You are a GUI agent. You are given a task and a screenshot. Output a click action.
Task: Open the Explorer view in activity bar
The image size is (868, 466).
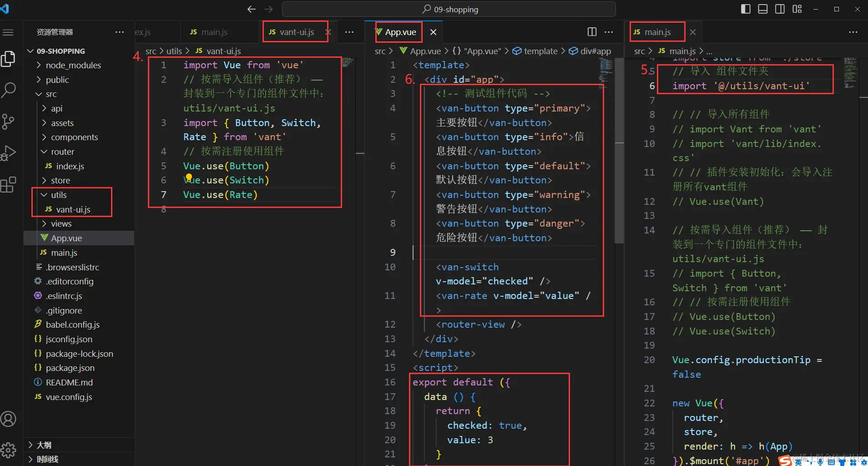click(x=9, y=59)
